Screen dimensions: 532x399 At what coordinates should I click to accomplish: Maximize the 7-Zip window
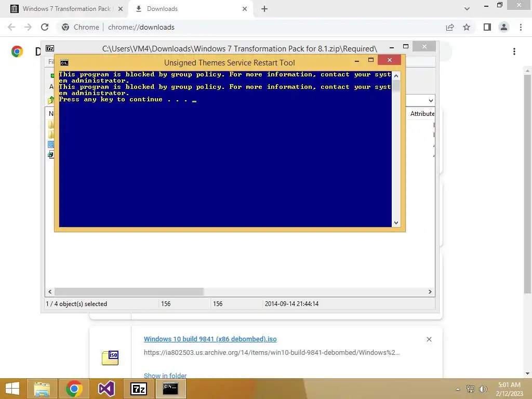(406, 46)
